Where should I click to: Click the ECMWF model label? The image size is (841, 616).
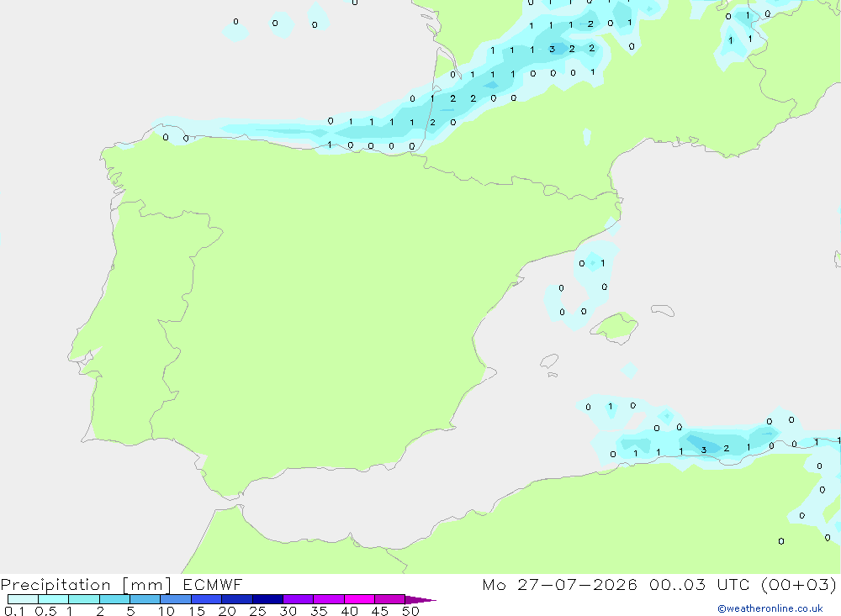pos(213,584)
